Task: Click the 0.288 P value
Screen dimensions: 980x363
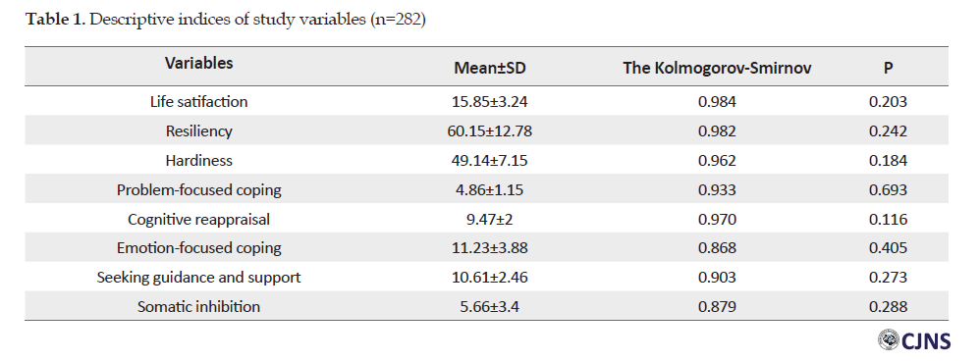Action: click(888, 307)
